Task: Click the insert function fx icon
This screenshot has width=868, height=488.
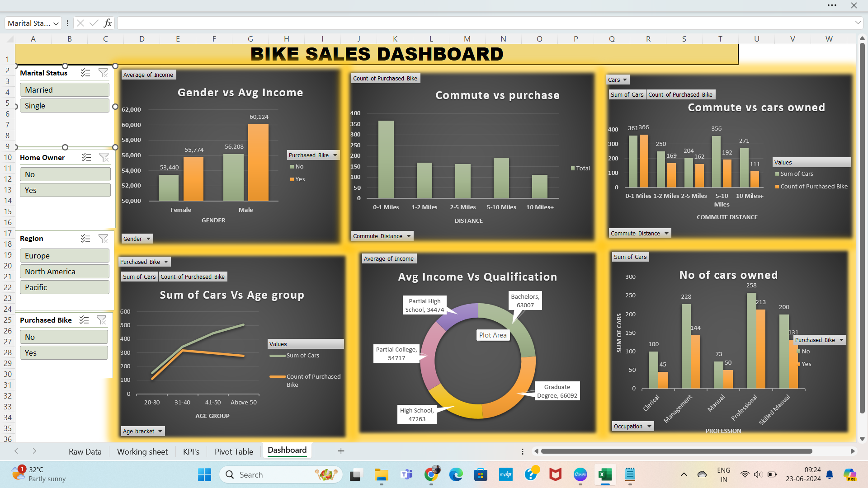Action: (108, 23)
